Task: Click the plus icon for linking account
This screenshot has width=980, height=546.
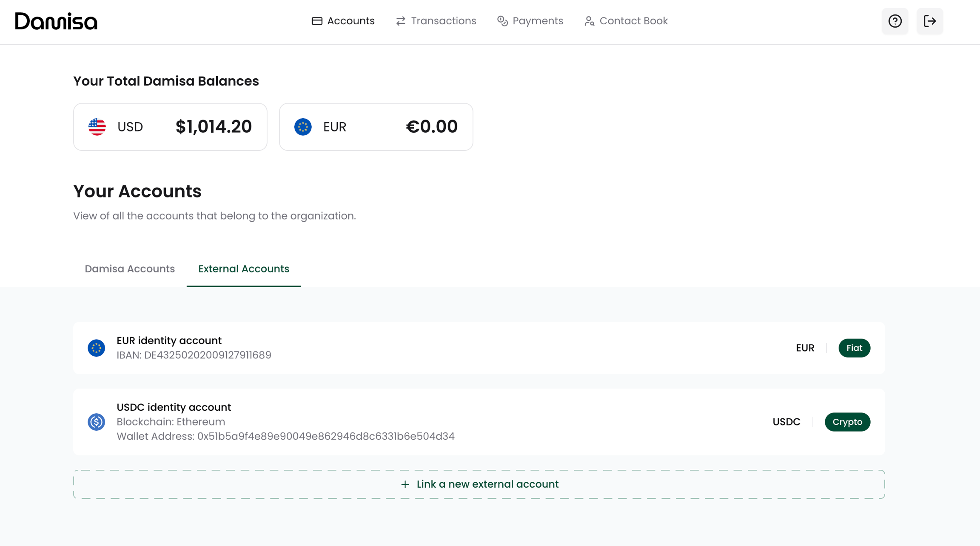Action: tap(405, 484)
